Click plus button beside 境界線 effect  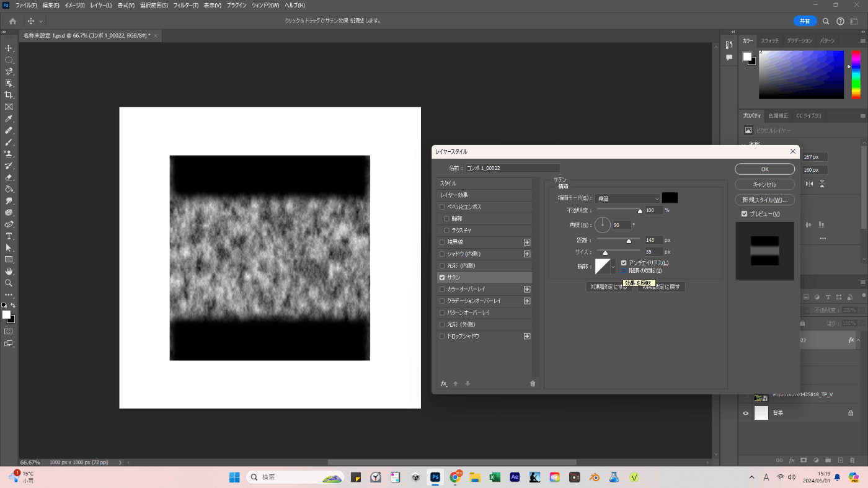[x=527, y=242]
